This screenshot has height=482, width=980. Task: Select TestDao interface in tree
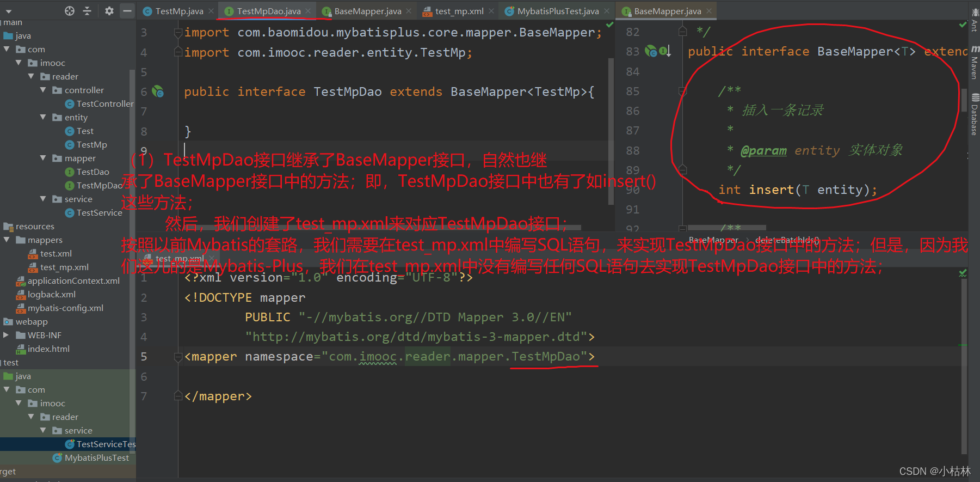87,172
